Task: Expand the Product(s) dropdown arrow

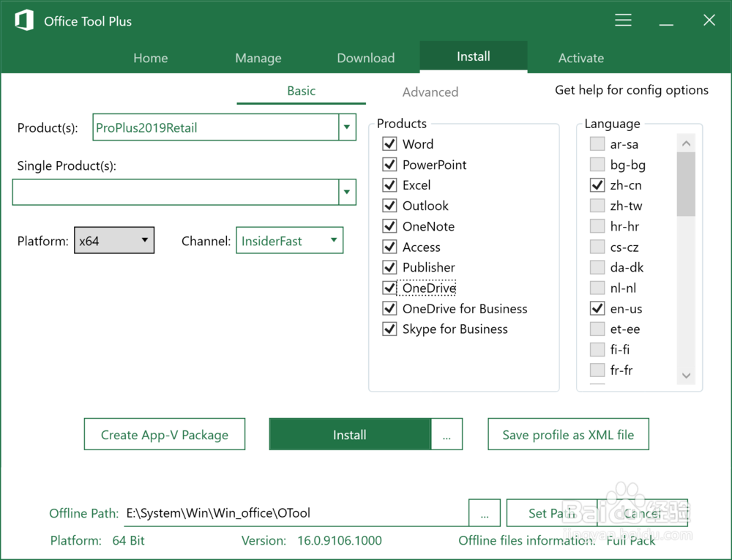Action: coord(347,127)
